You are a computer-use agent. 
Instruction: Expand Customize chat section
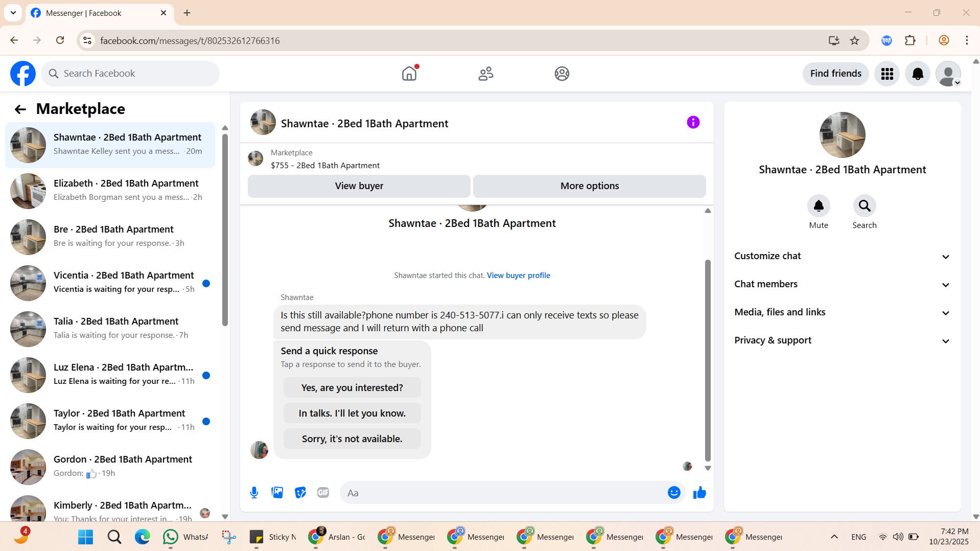[x=843, y=256]
